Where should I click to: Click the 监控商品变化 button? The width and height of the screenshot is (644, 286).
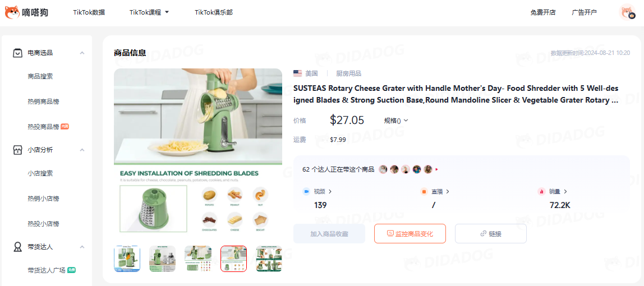pyautogui.click(x=410, y=234)
